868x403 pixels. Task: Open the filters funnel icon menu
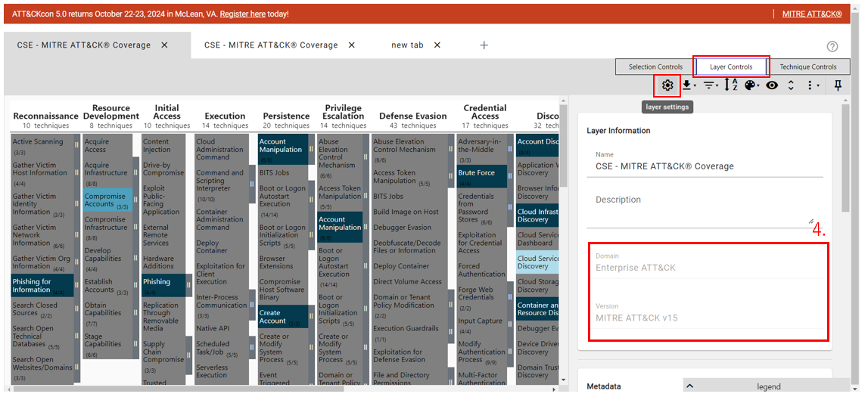(x=711, y=85)
